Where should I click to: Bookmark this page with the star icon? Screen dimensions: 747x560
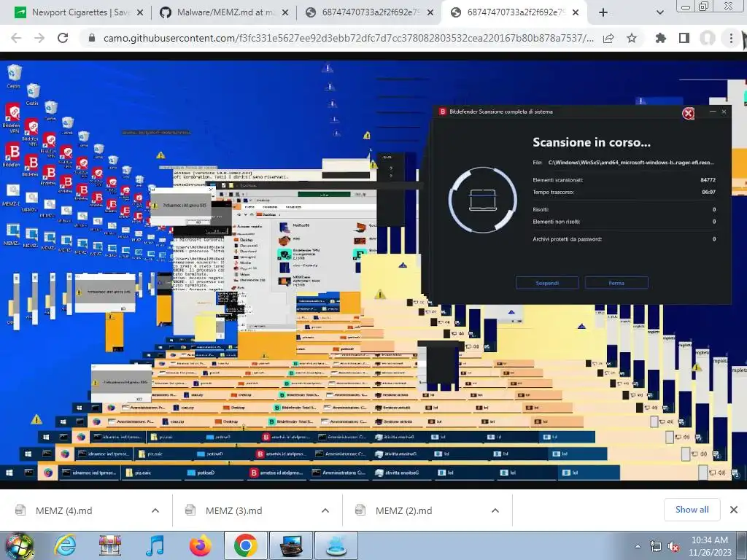[x=632, y=38]
